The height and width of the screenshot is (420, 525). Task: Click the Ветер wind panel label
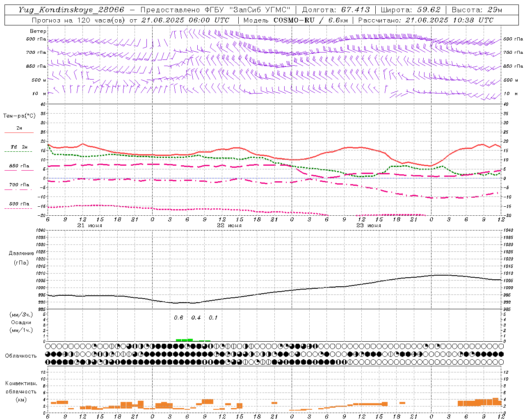[38, 31]
